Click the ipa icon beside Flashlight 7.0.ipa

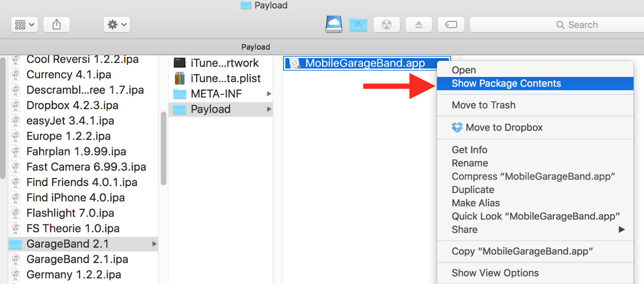click(16, 213)
